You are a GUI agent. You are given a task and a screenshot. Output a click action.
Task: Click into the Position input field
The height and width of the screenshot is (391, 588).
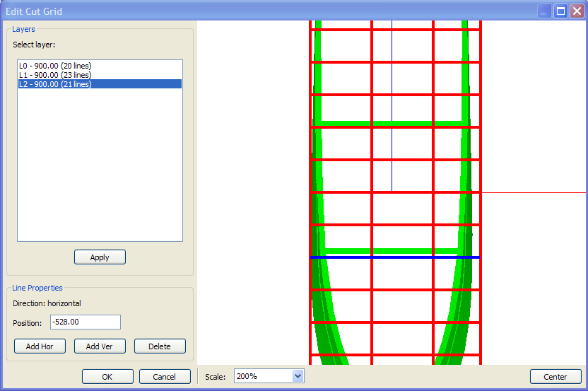86,322
